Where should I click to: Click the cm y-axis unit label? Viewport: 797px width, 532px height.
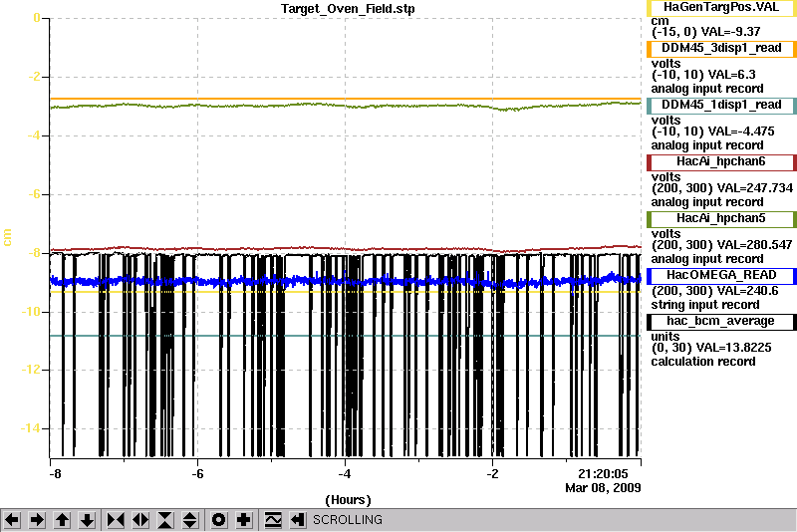[x=7, y=237]
